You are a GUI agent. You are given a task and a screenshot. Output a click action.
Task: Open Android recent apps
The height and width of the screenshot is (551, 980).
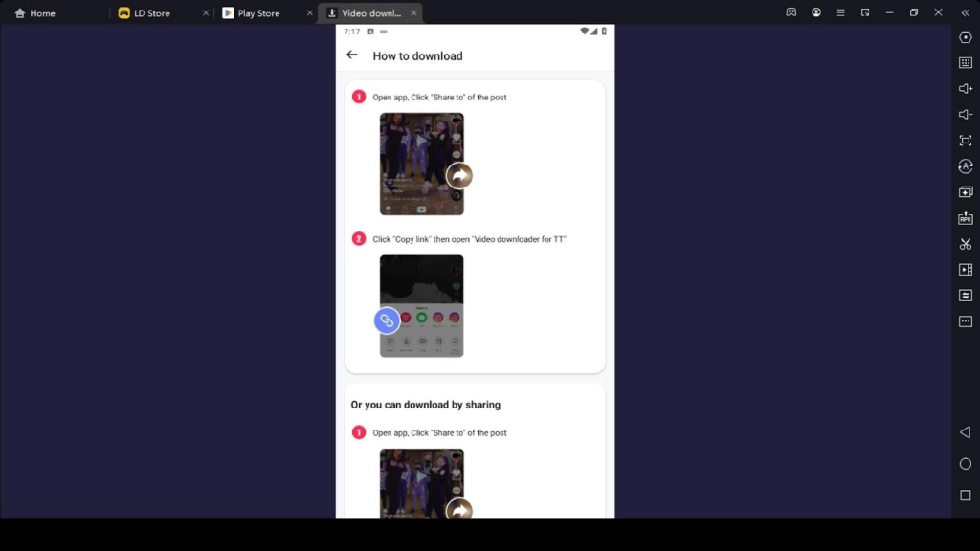tap(966, 494)
